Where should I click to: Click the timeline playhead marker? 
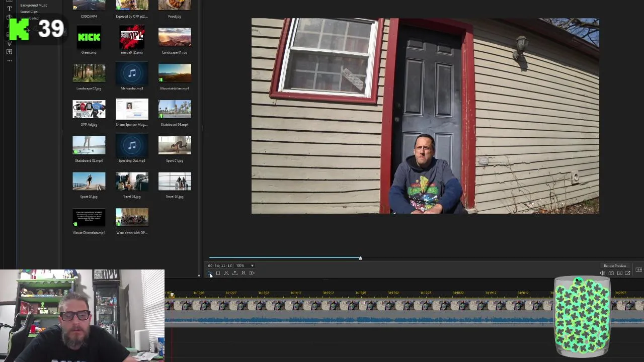coord(171,295)
